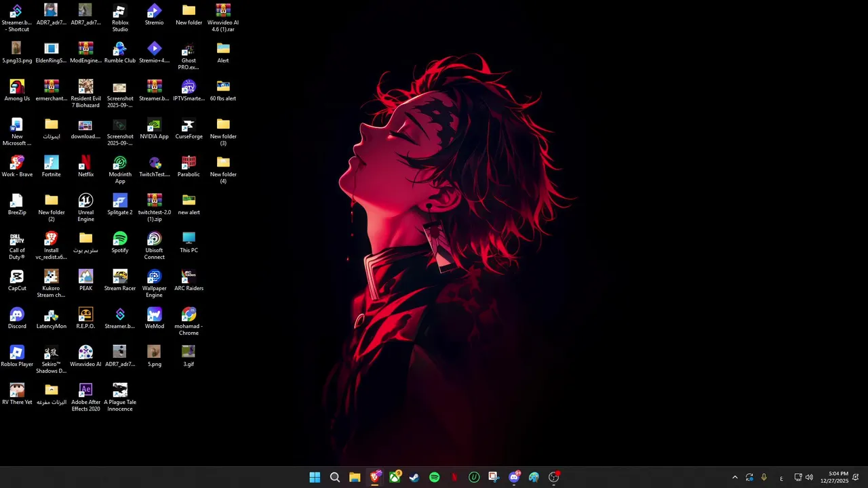This screenshot has width=868, height=488.
Task: Select the 3.gif file thumbnail
Action: [x=189, y=357]
